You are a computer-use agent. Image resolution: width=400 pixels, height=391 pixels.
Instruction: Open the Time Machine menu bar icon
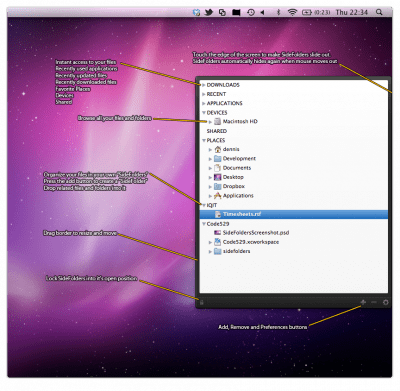pyautogui.click(x=251, y=12)
